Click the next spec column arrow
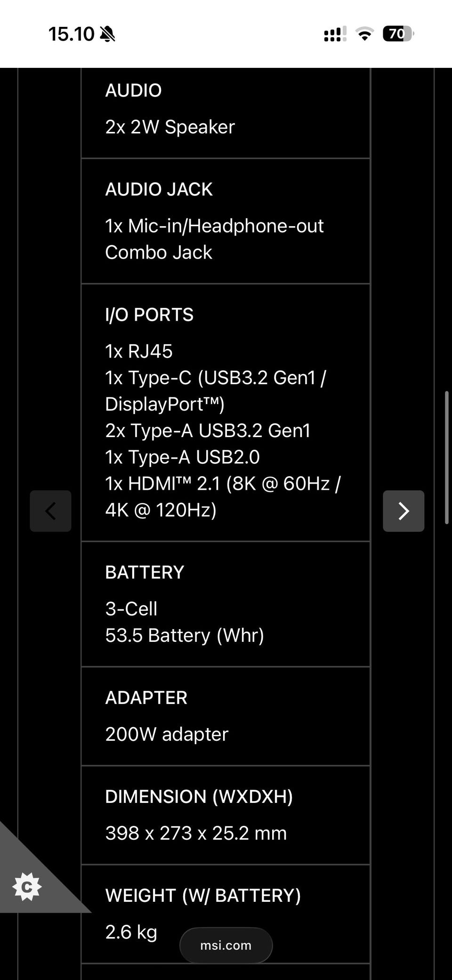Screen dimensions: 452x980 pos(404,511)
